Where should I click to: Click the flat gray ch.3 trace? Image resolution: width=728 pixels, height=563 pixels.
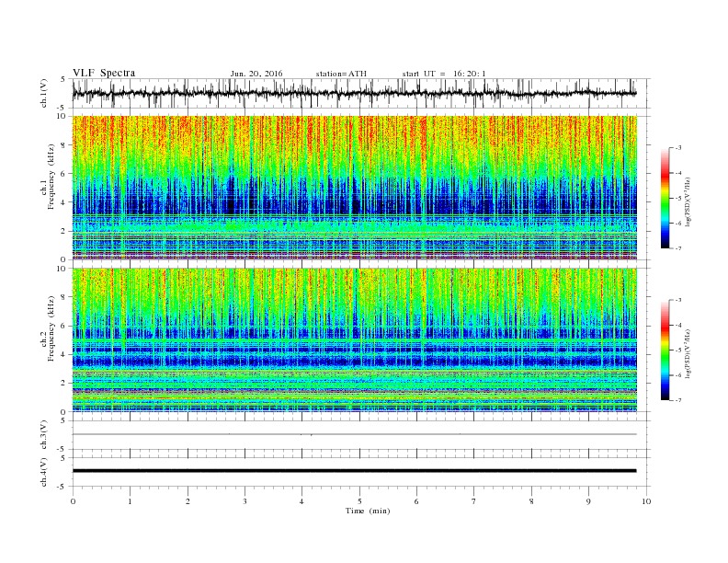pos(354,434)
